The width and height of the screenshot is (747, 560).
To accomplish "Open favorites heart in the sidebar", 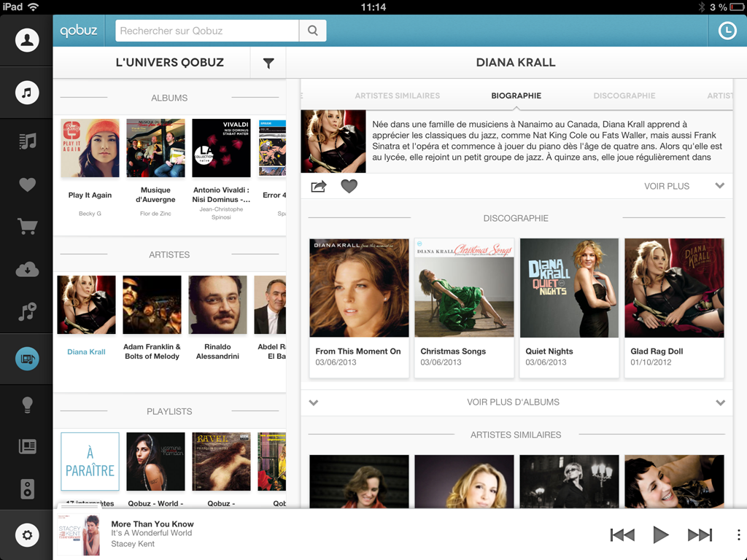I will [27, 184].
